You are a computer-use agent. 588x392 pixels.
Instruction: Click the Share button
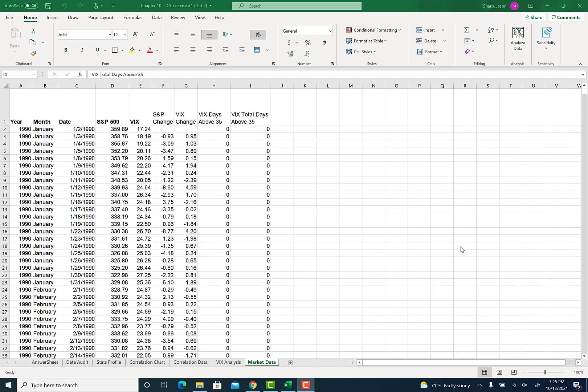coord(533,17)
